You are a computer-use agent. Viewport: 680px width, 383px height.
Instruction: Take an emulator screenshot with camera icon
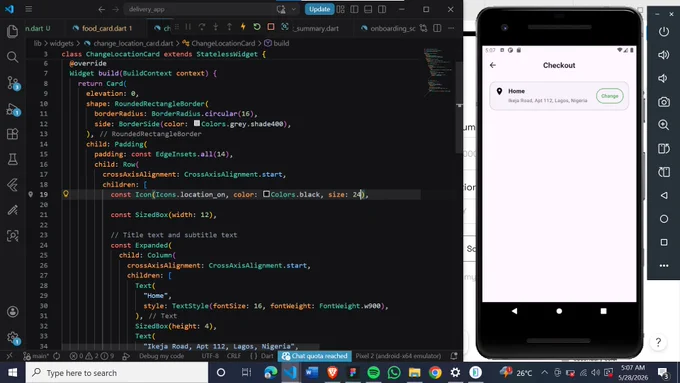click(x=664, y=102)
